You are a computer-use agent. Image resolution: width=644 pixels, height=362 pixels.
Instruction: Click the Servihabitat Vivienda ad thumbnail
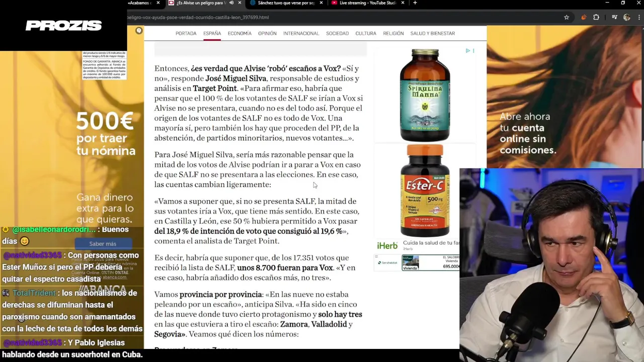tap(410, 262)
